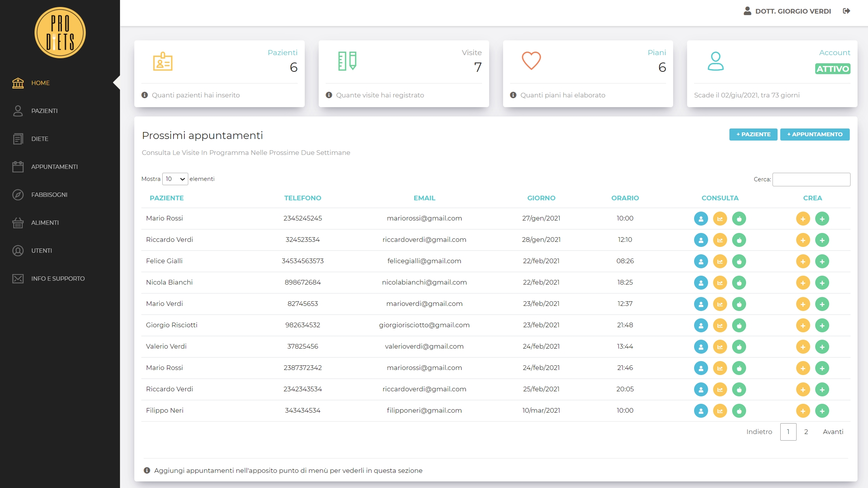868x488 pixels.
Task: Go to next page with Avanti
Action: (833, 432)
